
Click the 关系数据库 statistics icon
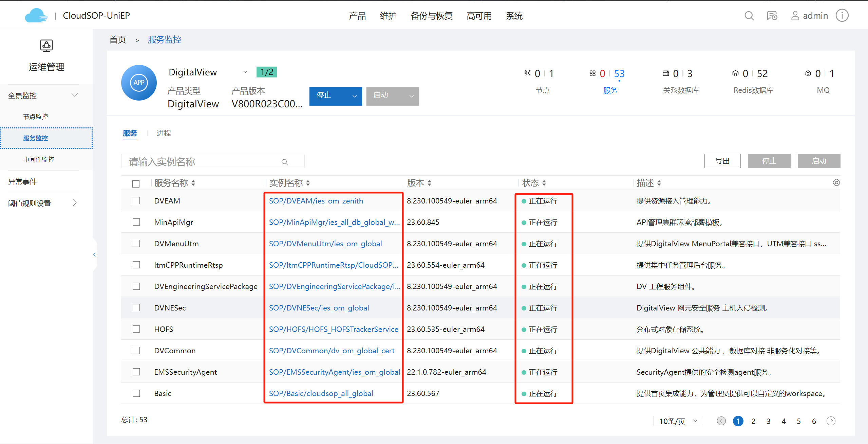[x=666, y=73]
